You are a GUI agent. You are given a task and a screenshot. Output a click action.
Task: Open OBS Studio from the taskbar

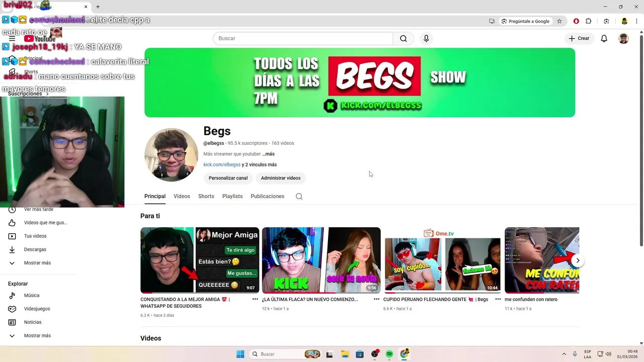coord(375,354)
